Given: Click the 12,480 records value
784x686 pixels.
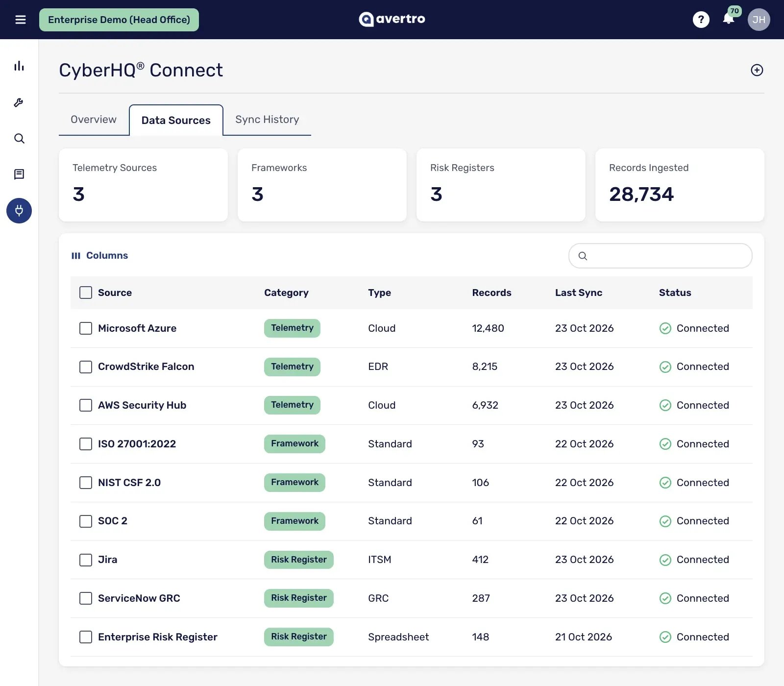Looking at the screenshot, I should point(488,328).
